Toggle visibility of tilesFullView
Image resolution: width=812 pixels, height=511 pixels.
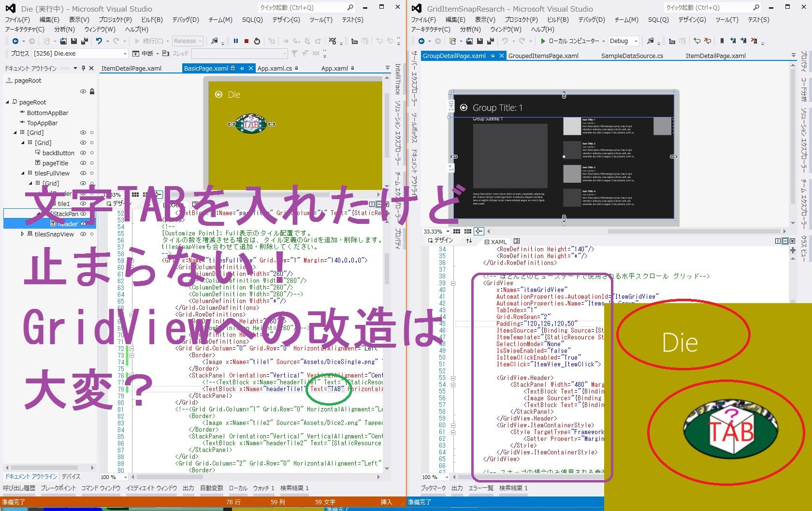pos(83,173)
